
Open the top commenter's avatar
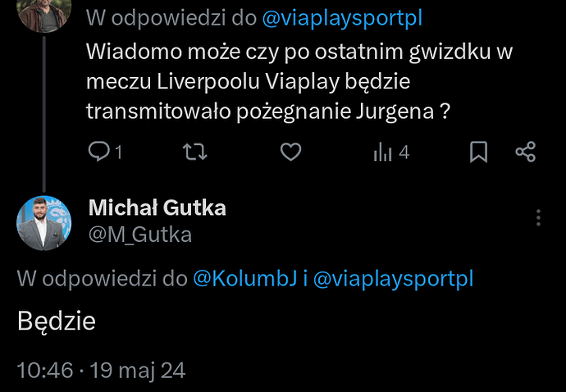[x=44, y=15]
